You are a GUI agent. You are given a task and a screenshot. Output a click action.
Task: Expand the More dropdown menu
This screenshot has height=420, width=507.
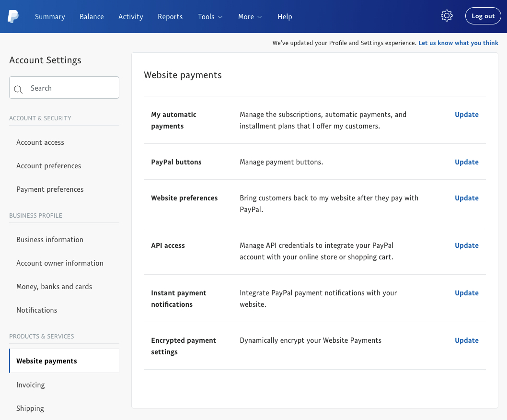point(250,16)
